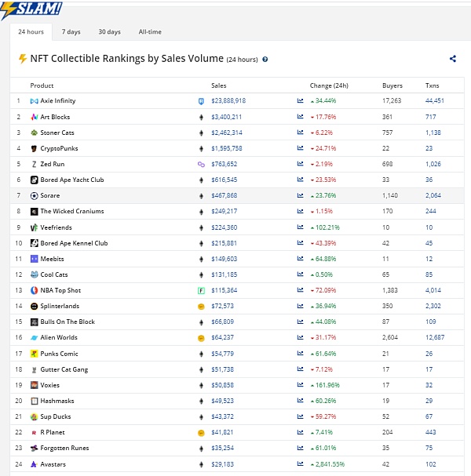This screenshot has height=476, width=471.
Task: Open Veefriends chart icon
Action: point(300,227)
